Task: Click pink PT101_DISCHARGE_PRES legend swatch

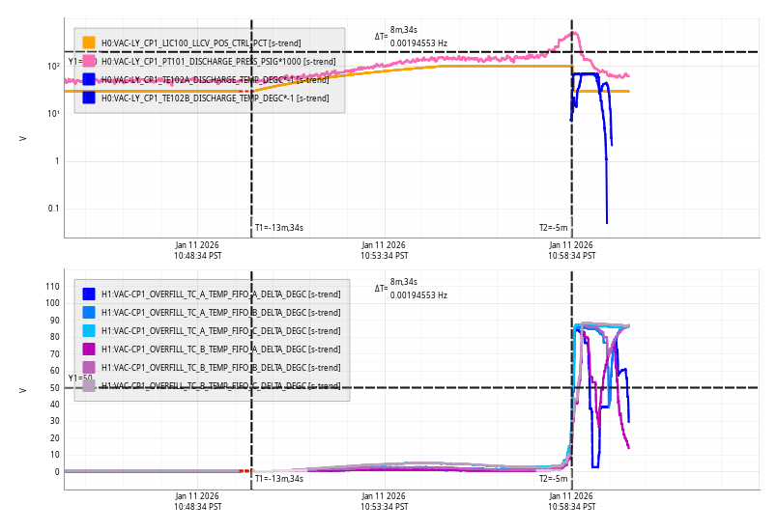Action: tap(89, 61)
